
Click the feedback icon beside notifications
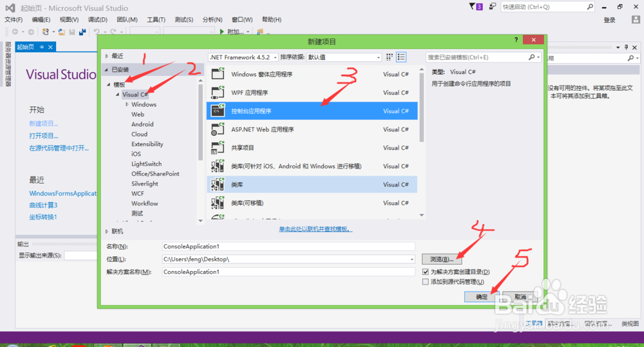click(x=492, y=6)
